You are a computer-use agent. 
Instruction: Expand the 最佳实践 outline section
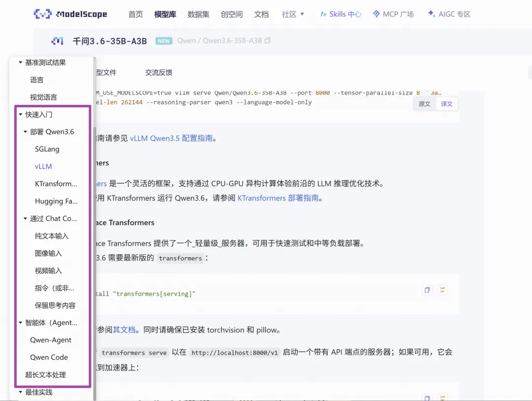(x=21, y=392)
